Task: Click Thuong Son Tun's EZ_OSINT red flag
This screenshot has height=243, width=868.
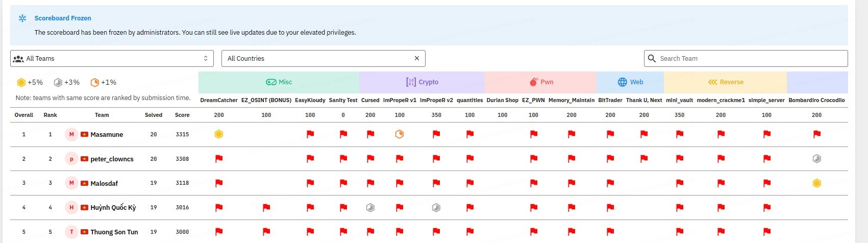Action: pyautogui.click(x=266, y=232)
